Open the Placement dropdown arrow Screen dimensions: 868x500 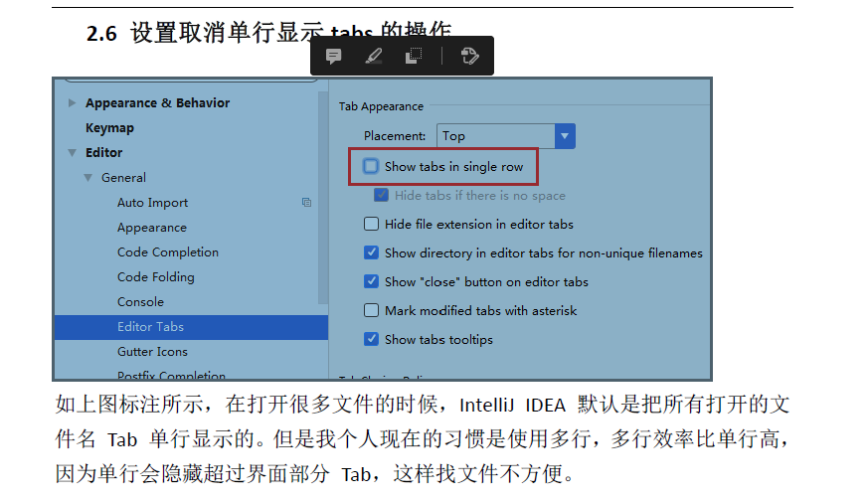pos(565,136)
